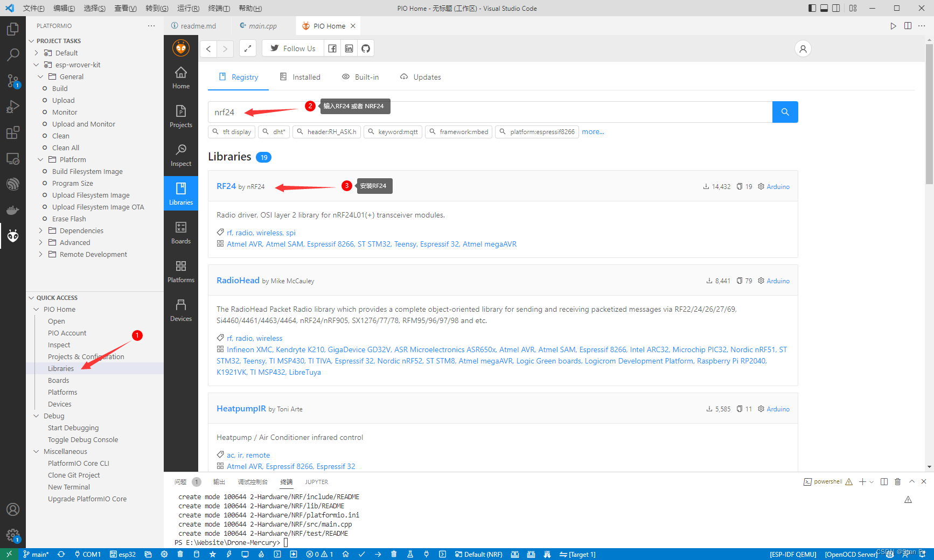
Task: Click the 'more...' search examples link
Action: click(593, 131)
